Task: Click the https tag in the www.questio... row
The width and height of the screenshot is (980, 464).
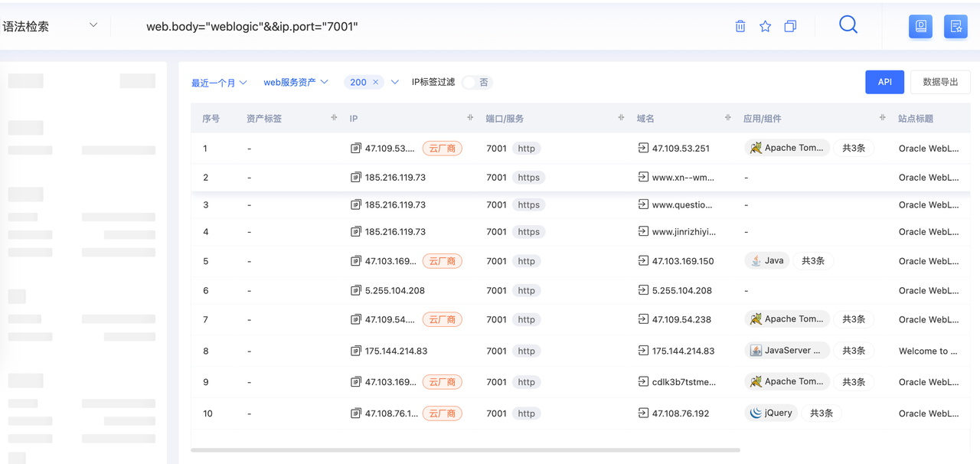Action: tap(528, 204)
